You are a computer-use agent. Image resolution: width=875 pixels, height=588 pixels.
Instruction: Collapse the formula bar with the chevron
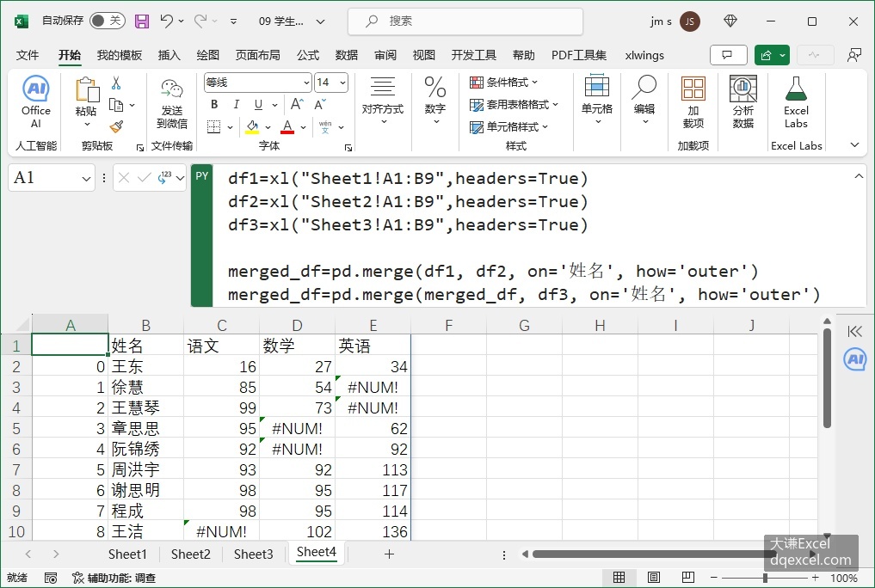(859, 176)
